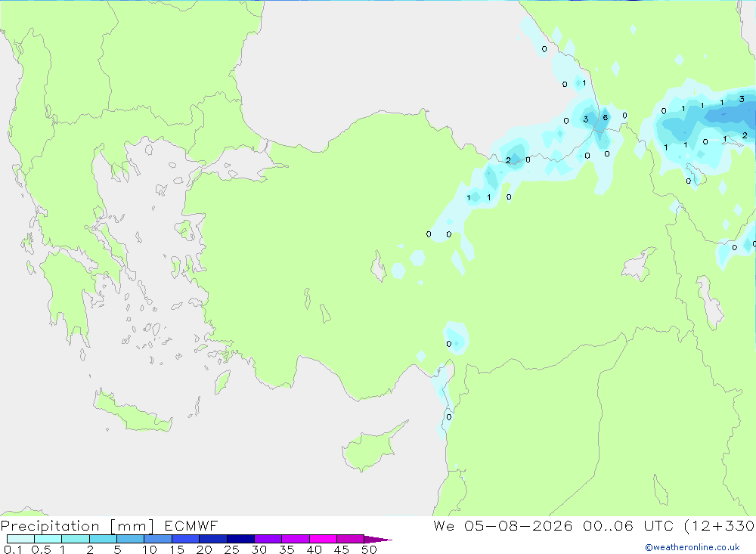Click the legend scale label '15'
This screenshot has height=554, width=756.
tap(177, 549)
